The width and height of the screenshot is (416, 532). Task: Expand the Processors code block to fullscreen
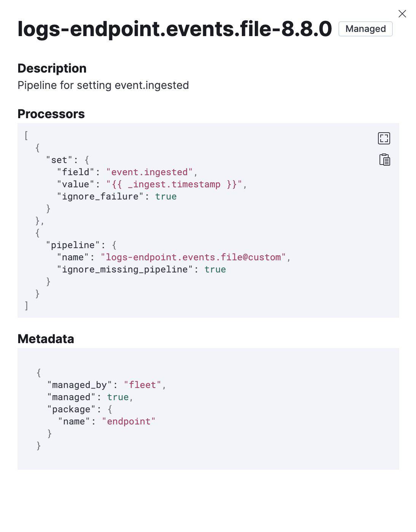pos(384,138)
